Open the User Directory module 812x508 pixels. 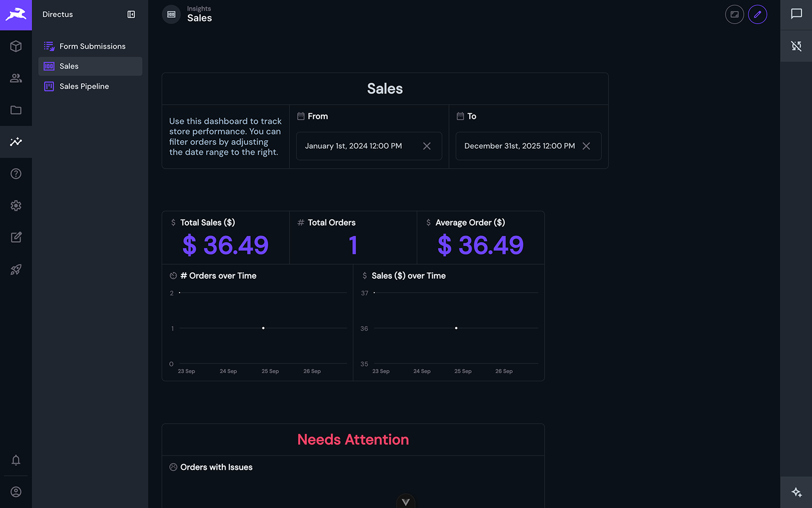[x=16, y=78]
